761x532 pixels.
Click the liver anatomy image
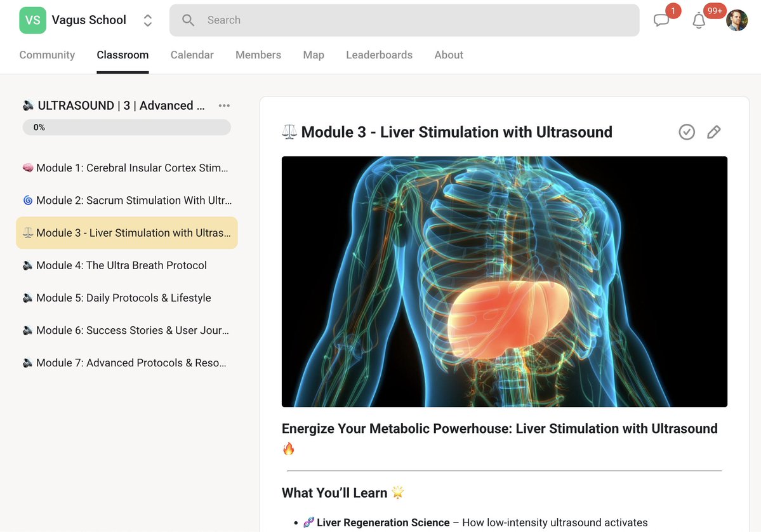tap(504, 281)
